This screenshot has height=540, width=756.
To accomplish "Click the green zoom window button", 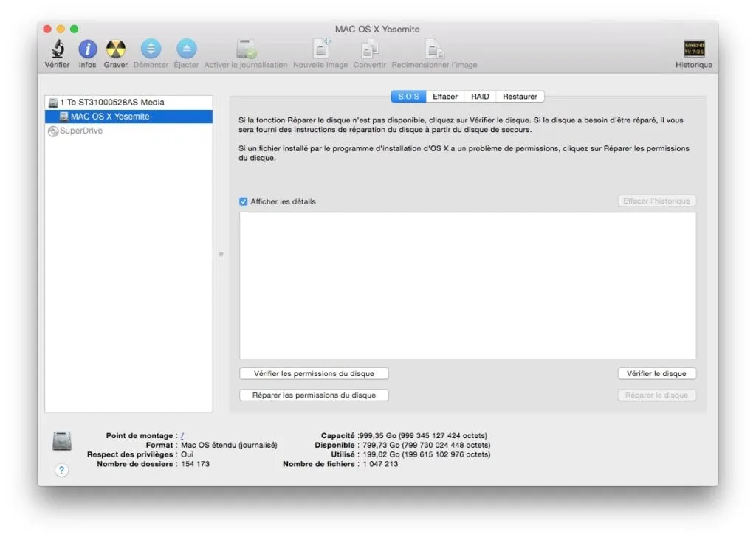I will tap(75, 29).
